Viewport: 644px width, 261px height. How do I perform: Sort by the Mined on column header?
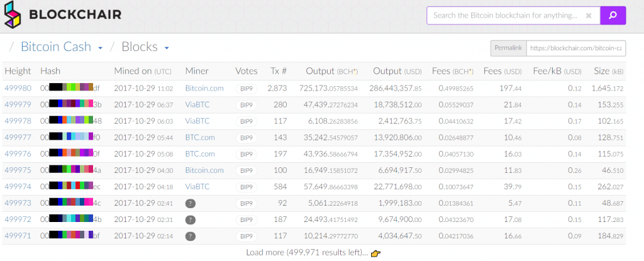click(x=143, y=71)
